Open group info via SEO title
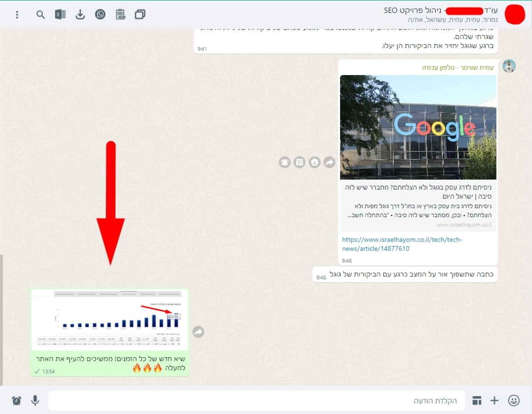The height and width of the screenshot is (414, 532). (x=441, y=10)
